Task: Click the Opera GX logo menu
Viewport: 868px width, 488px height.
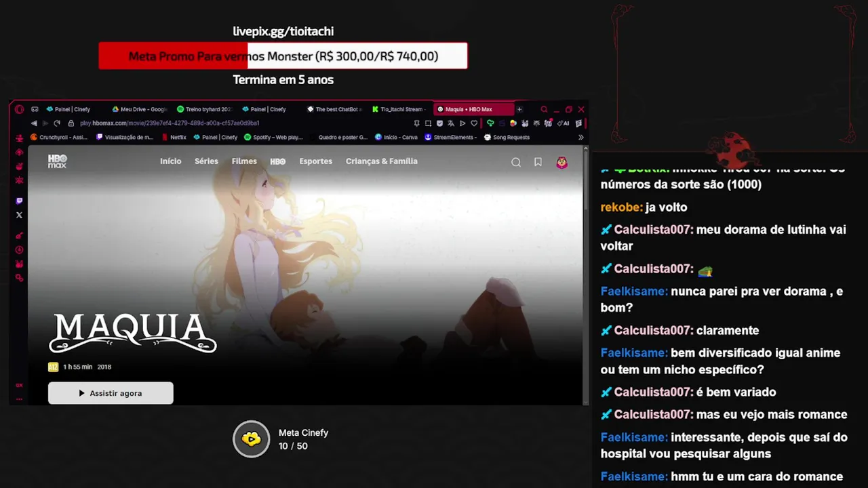Action: [x=19, y=109]
